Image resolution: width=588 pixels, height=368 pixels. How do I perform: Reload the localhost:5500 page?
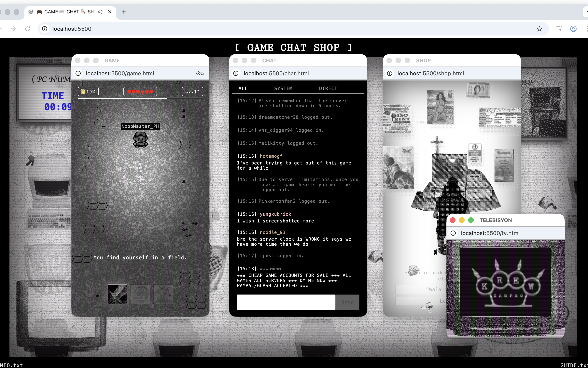pos(28,29)
